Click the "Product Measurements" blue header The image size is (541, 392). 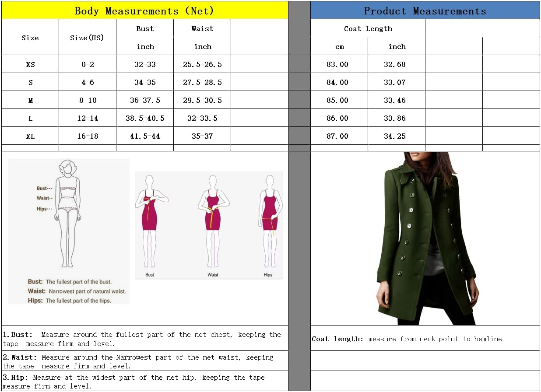tap(425, 10)
